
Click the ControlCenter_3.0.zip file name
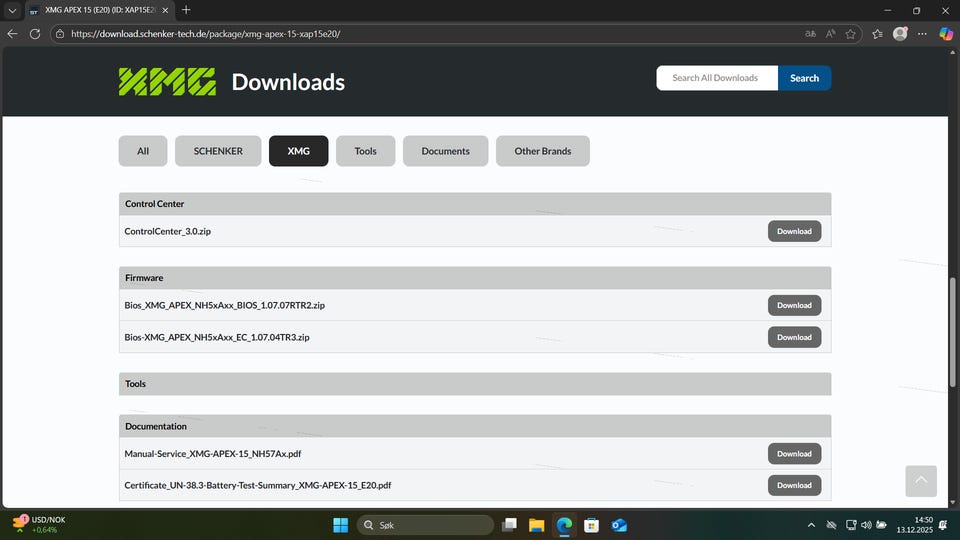coord(167,231)
